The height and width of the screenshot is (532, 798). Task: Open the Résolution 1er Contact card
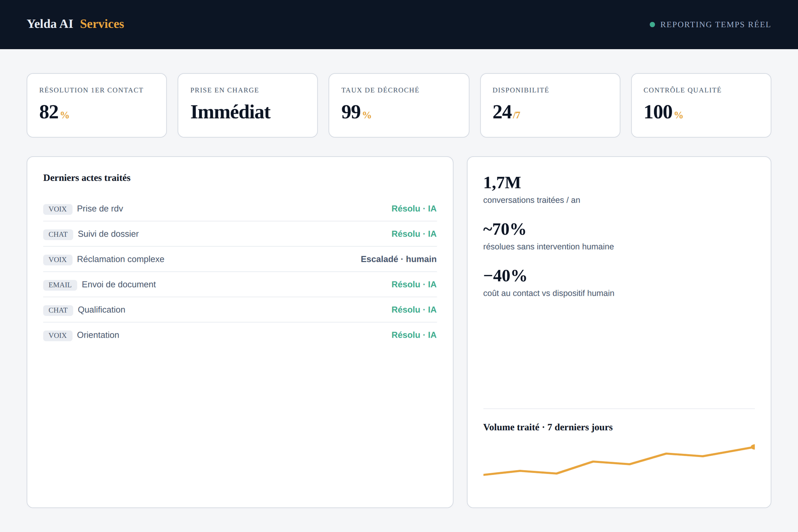tap(97, 105)
